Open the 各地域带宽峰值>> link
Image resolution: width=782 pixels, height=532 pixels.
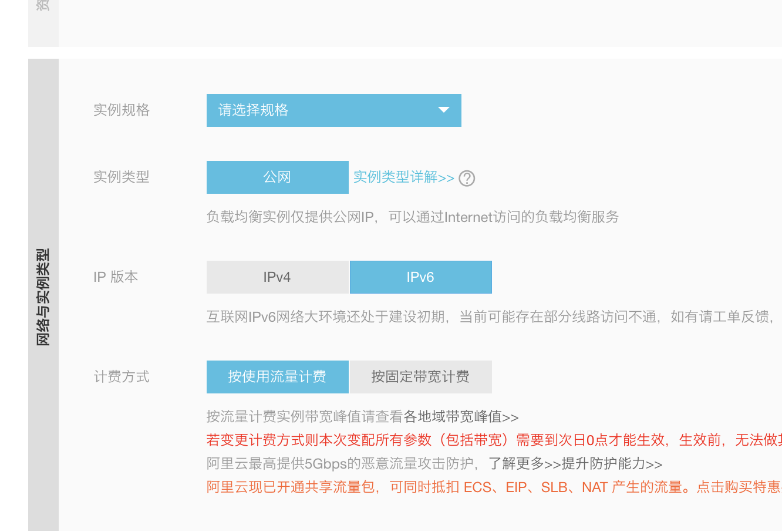click(x=461, y=417)
